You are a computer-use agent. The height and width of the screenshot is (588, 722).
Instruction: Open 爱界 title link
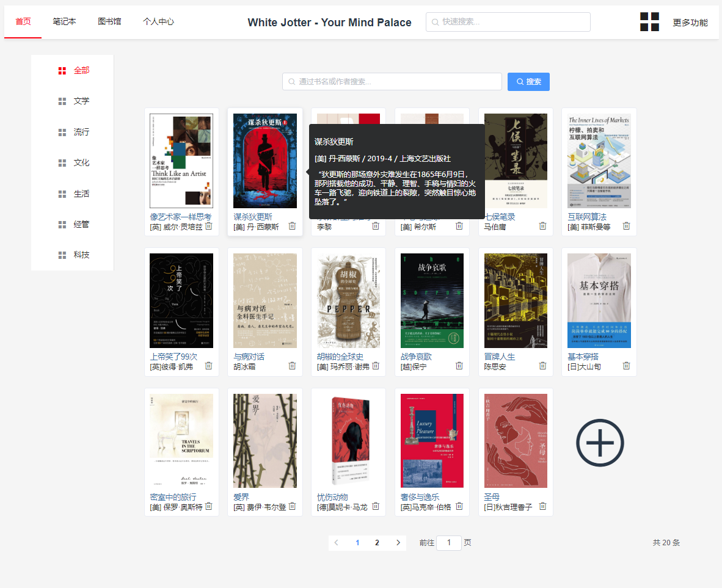[241, 497]
